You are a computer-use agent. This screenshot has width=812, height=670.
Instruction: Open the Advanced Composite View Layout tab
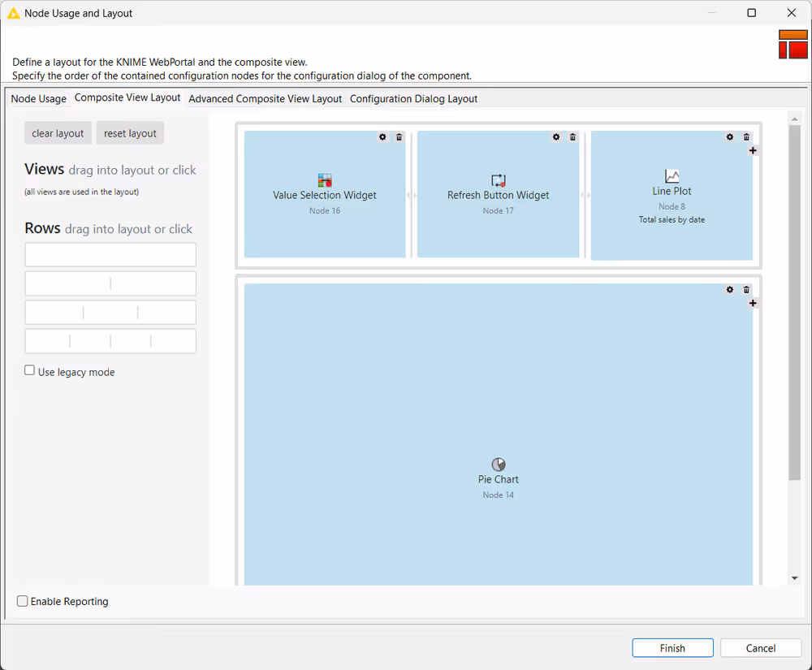point(265,98)
